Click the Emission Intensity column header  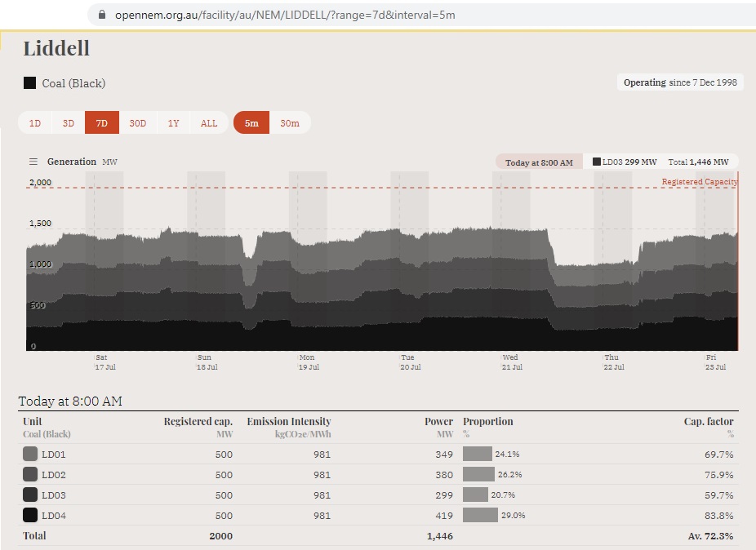289,421
